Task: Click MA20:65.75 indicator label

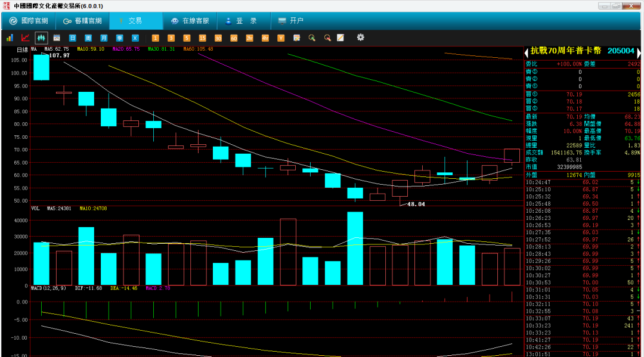Action: (x=126, y=49)
